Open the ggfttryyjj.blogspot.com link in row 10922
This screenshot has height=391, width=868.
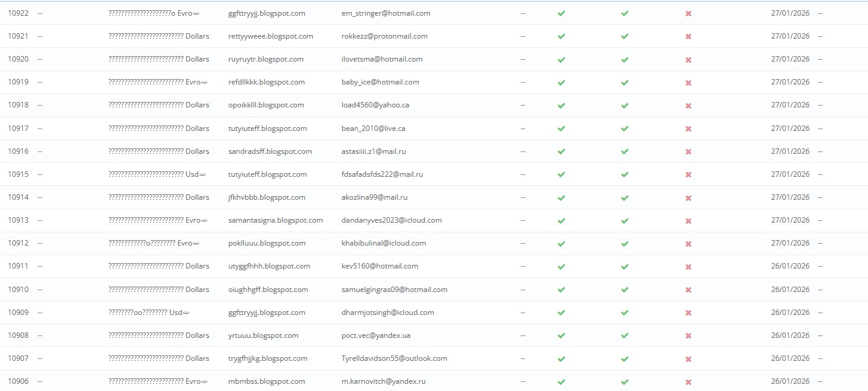coord(266,13)
